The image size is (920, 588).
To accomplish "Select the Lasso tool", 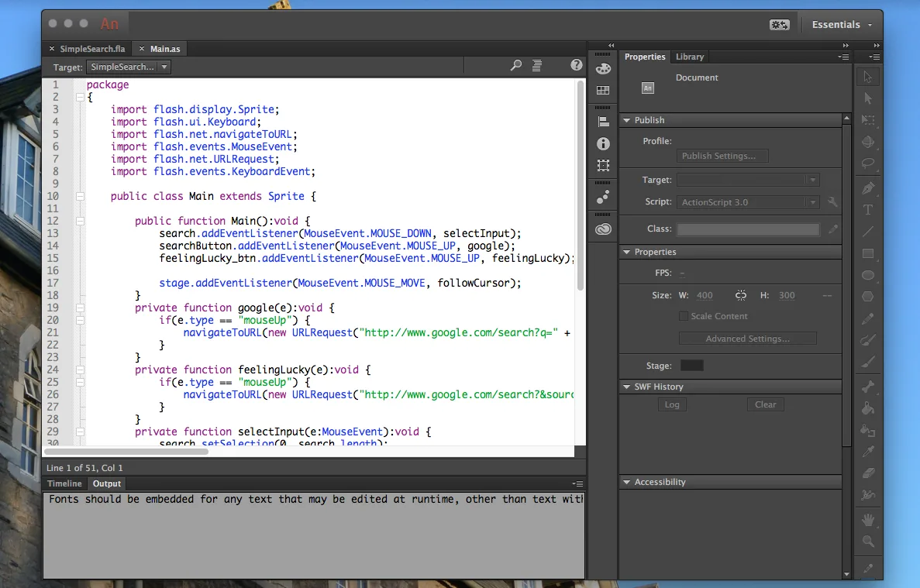I will click(868, 164).
